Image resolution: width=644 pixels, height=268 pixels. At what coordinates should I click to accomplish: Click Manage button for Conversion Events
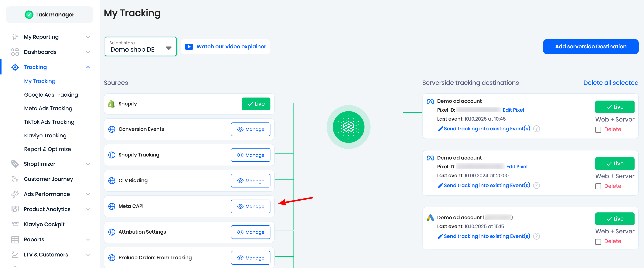click(x=250, y=129)
